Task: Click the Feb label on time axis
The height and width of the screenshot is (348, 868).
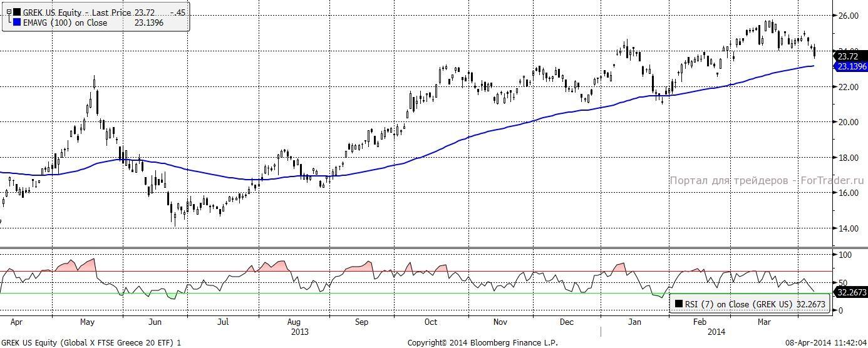Action: point(699,322)
